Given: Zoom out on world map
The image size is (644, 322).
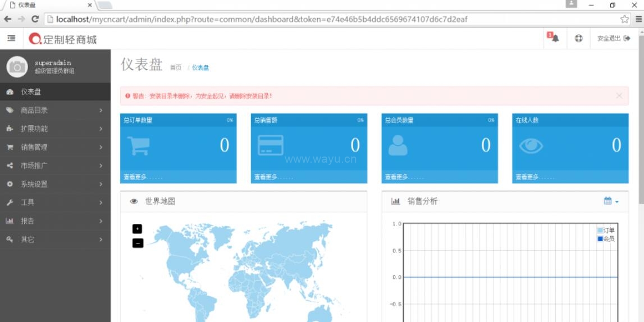Looking at the screenshot, I should [x=138, y=243].
